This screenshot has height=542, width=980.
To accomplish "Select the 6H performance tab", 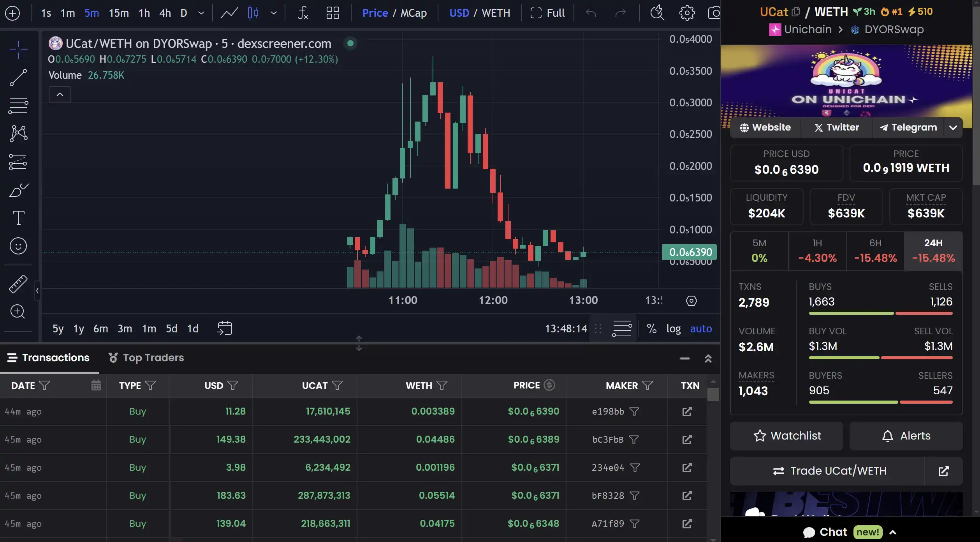I will (x=875, y=251).
